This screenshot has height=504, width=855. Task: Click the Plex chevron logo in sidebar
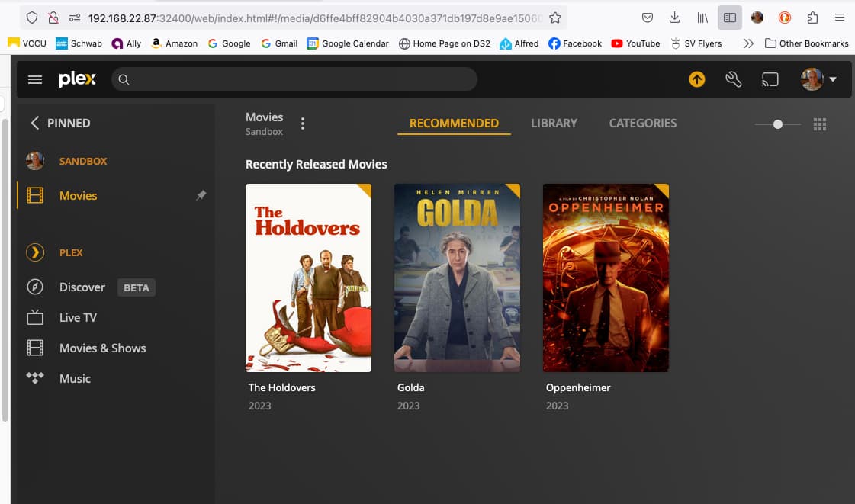pos(35,252)
